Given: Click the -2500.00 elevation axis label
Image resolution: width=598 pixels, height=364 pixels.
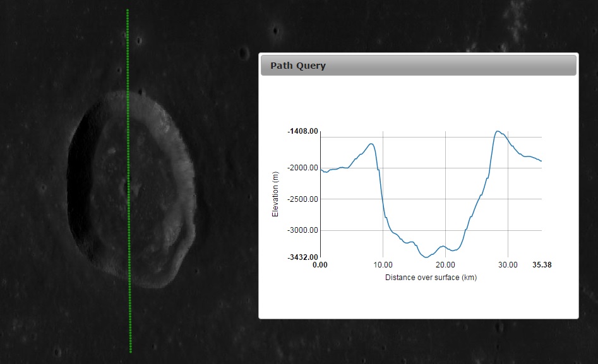Looking at the screenshot, I should pyautogui.click(x=302, y=199).
